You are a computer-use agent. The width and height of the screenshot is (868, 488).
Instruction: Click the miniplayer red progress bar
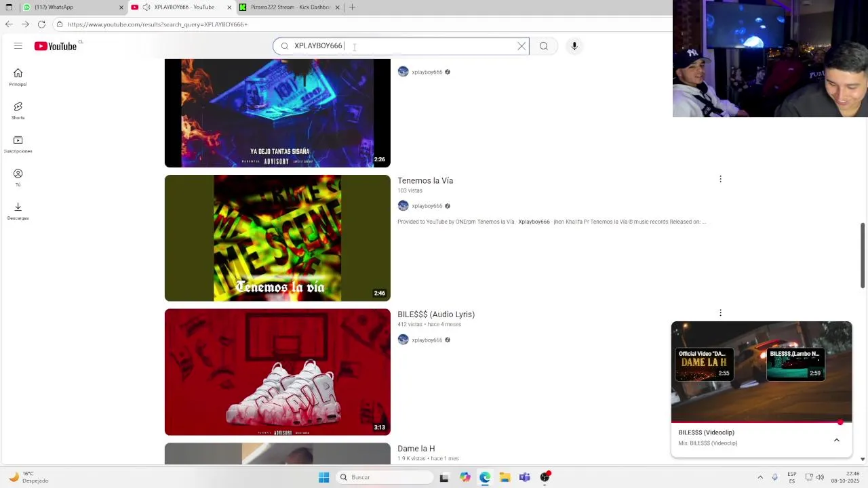(762, 422)
